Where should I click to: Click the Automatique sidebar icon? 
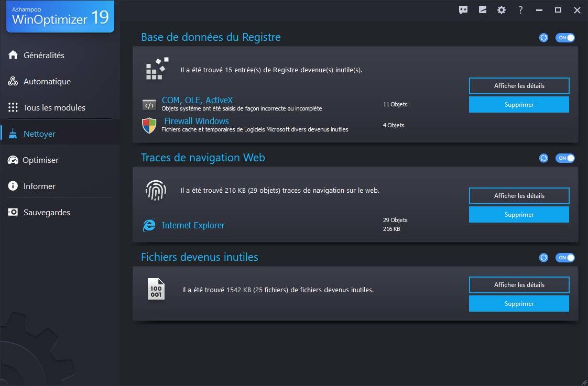pyautogui.click(x=13, y=81)
